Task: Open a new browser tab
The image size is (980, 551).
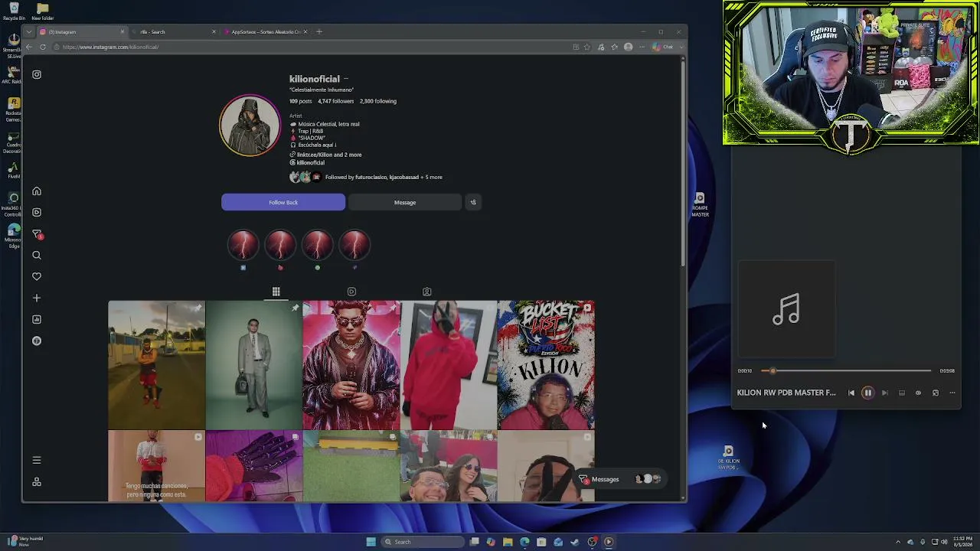Action: pos(319,31)
